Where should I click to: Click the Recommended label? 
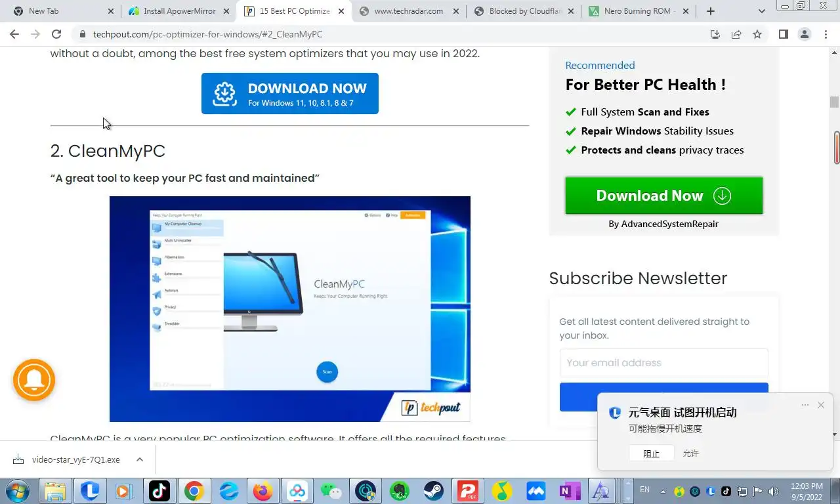(600, 65)
